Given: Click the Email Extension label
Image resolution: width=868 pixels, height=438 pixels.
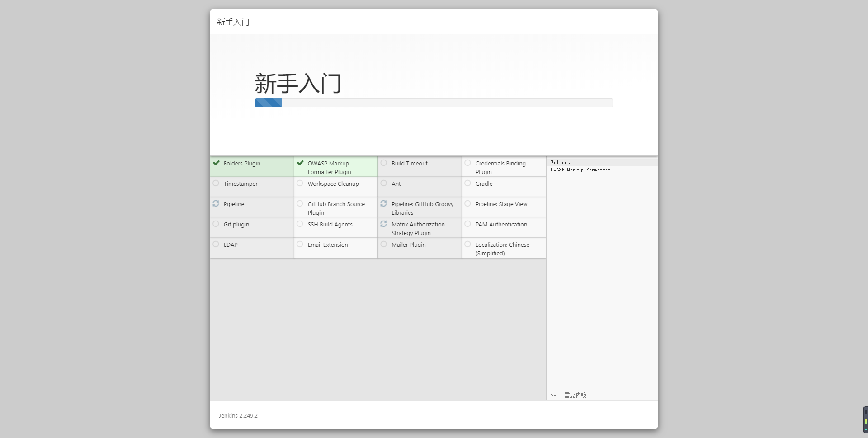Looking at the screenshot, I should pos(328,245).
